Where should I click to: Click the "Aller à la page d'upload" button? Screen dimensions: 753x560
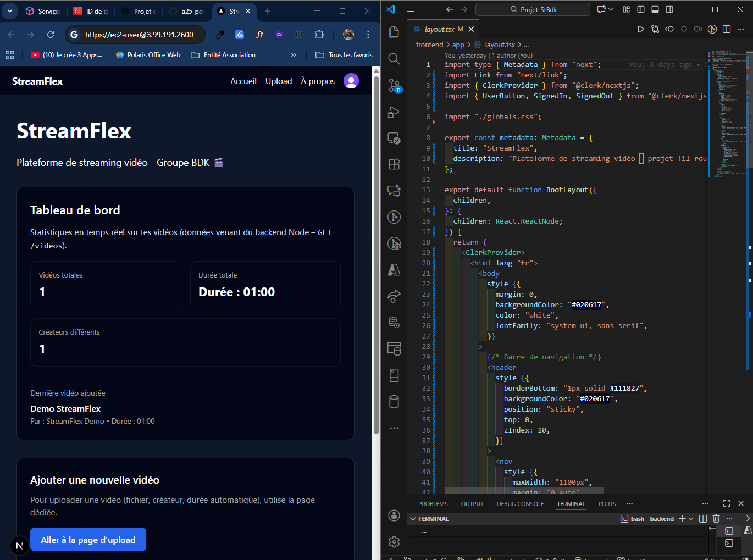pyautogui.click(x=88, y=540)
